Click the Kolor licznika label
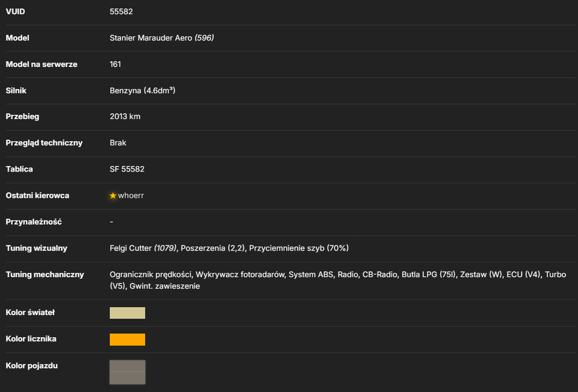 (31, 339)
